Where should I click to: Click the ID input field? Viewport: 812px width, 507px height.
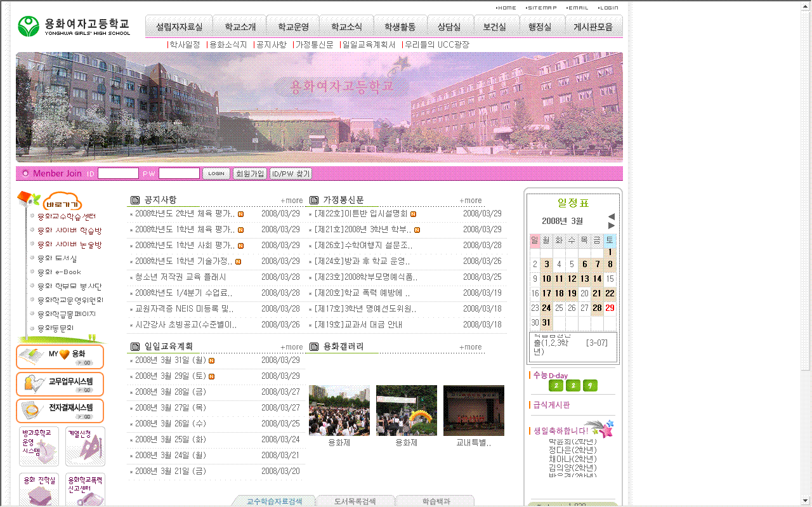coord(118,173)
